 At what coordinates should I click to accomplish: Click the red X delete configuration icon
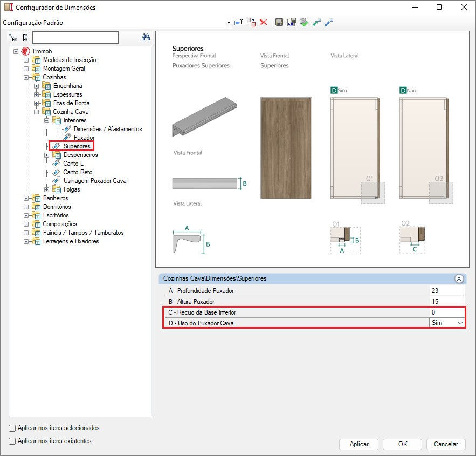pyautogui.click(x=264, y=22)
